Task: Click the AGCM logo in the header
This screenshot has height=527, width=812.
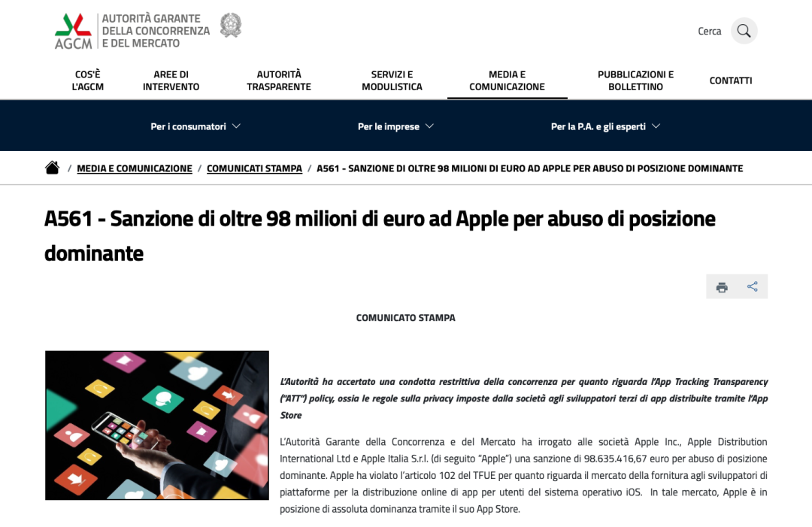Action: [73, 31]
